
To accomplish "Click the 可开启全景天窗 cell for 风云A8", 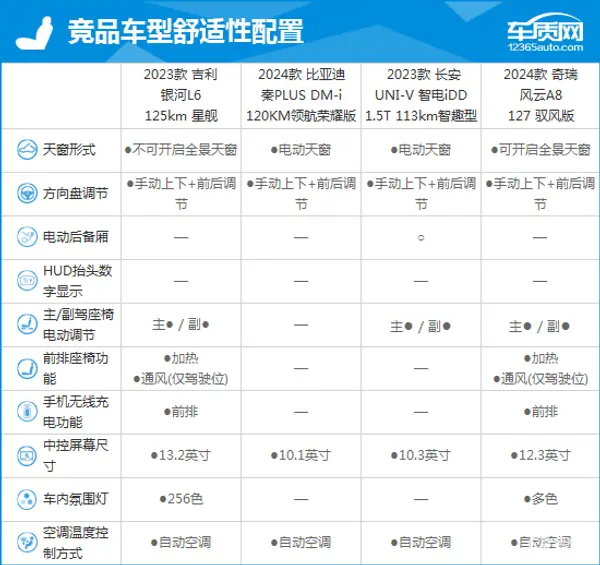I will (x=541, y=150).
